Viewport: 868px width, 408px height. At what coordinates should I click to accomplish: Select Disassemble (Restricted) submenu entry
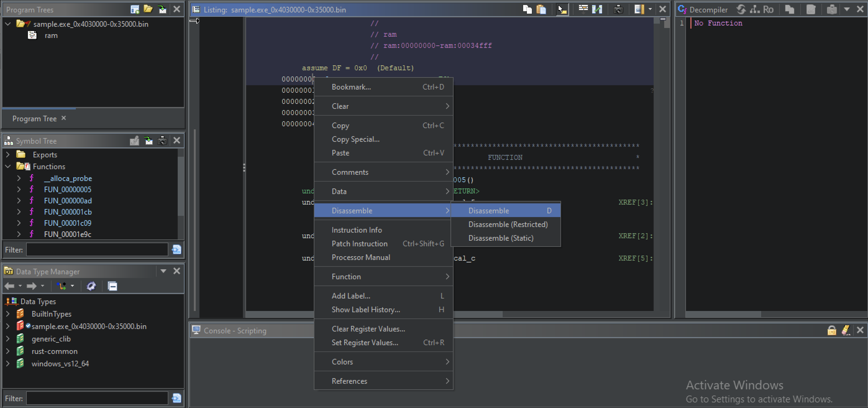coord(506,224)
